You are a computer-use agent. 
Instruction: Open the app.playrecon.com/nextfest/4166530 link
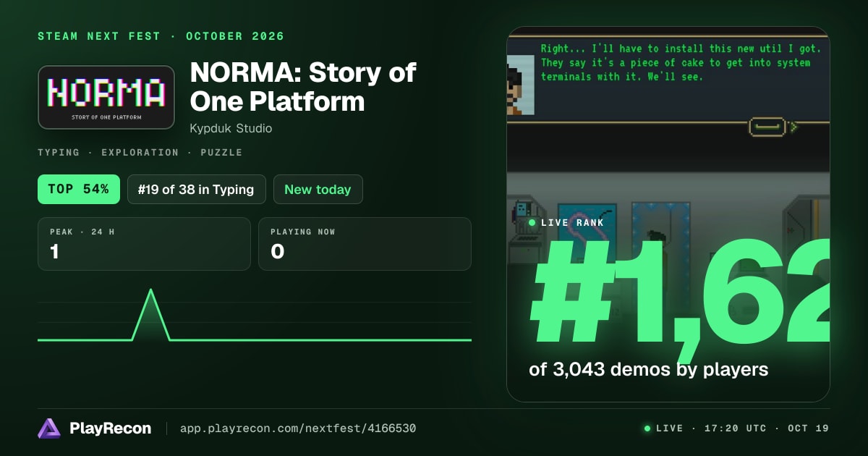[x=298, y=428]
